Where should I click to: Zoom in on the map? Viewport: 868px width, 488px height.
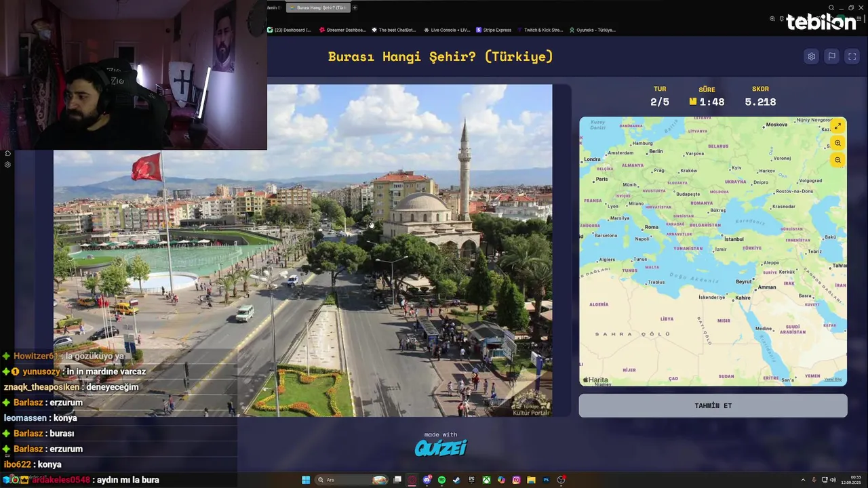point(837,143)
